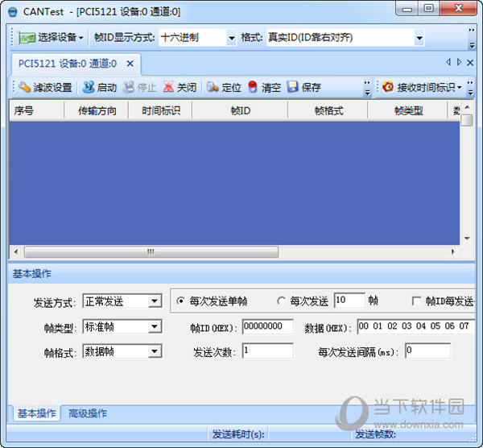Close the PCI5121 设备:0 通道:0 tab
Screen dimensions: 483x448
130,64
